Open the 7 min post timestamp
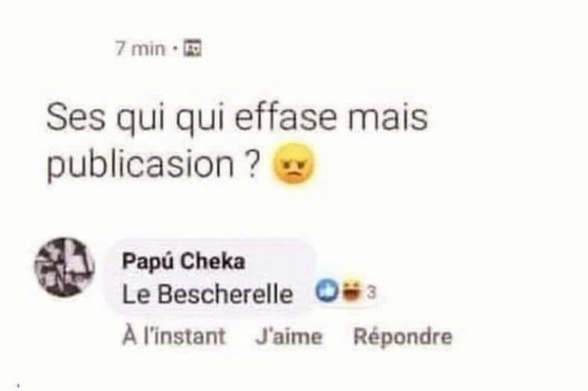 tap(140, 49)
